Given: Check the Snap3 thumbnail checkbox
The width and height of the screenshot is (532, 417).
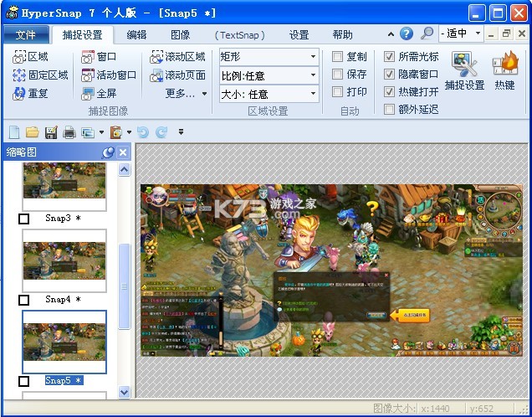Looking at the screenshot, I should (x=23, y=219).
